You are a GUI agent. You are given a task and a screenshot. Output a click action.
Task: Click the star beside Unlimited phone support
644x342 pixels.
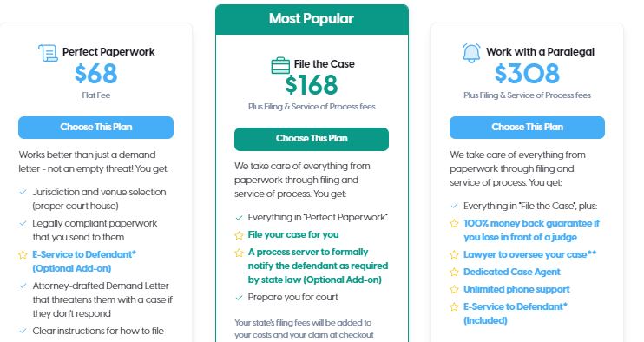(454, 289)
